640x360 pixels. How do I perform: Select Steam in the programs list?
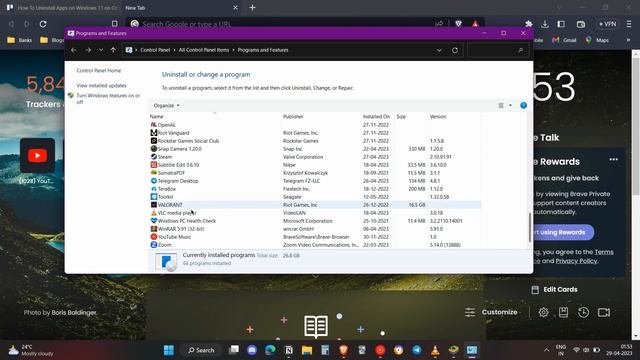point(315,157)
